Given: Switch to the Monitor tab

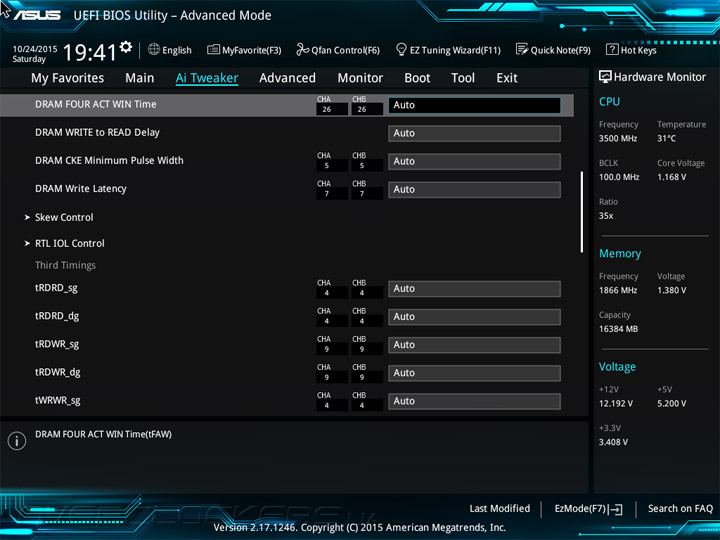Looking at the screenshot, I should pyautogui.click(x=360, y=78).
